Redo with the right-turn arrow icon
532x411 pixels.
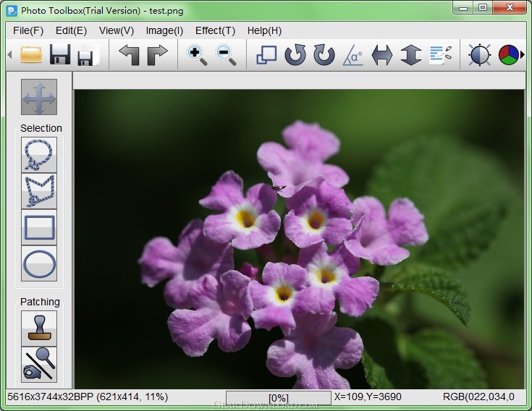158,54
